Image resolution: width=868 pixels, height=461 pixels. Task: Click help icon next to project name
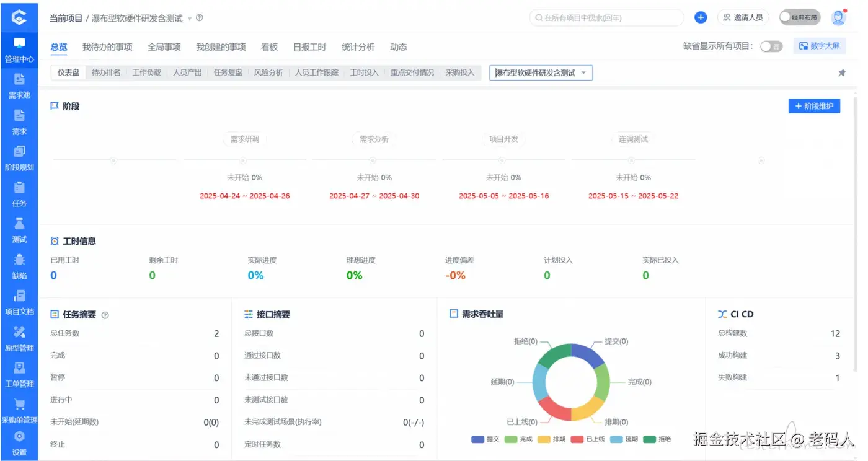199,18
